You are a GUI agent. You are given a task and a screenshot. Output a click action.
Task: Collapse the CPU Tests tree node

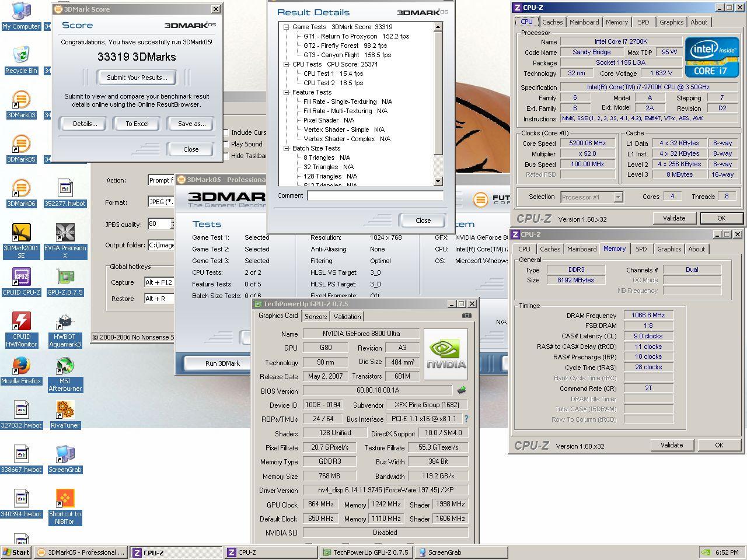pyautogui.click(x=287, y=64)
